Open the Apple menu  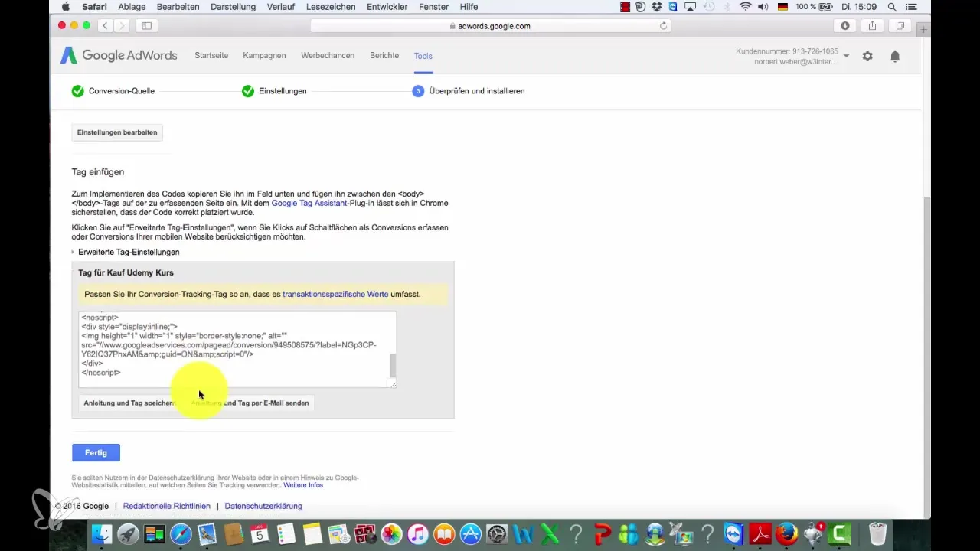point(65,7)
